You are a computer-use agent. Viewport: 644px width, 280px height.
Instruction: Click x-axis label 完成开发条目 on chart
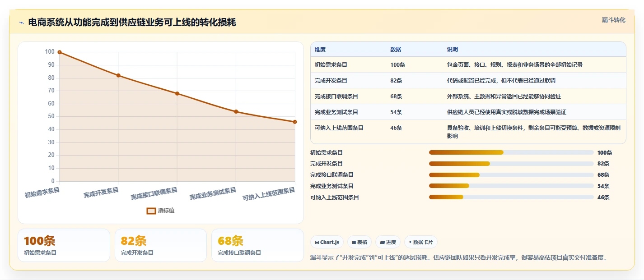coord(101,193)
